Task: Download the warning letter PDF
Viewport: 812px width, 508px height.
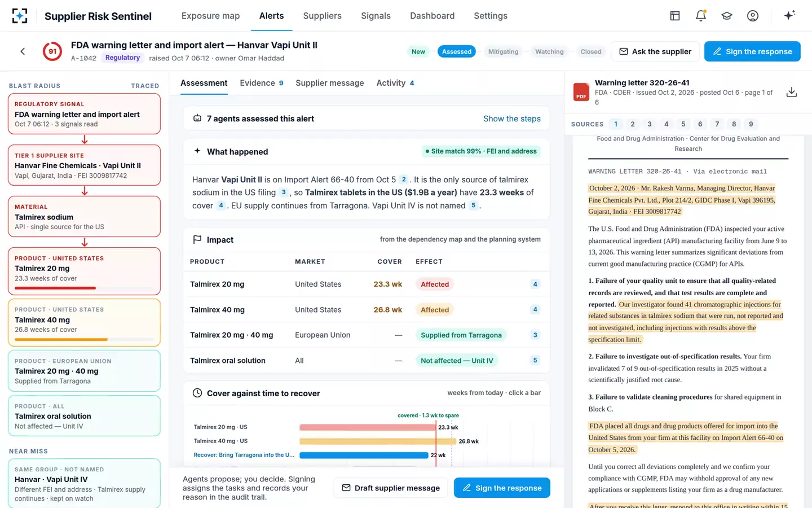Action: (x=792, y=92)
